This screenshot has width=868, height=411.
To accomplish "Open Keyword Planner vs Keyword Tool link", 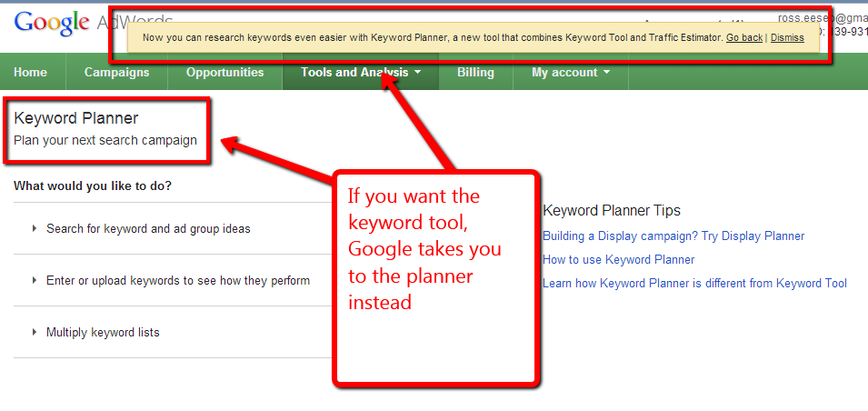I will tap(694, 283).
